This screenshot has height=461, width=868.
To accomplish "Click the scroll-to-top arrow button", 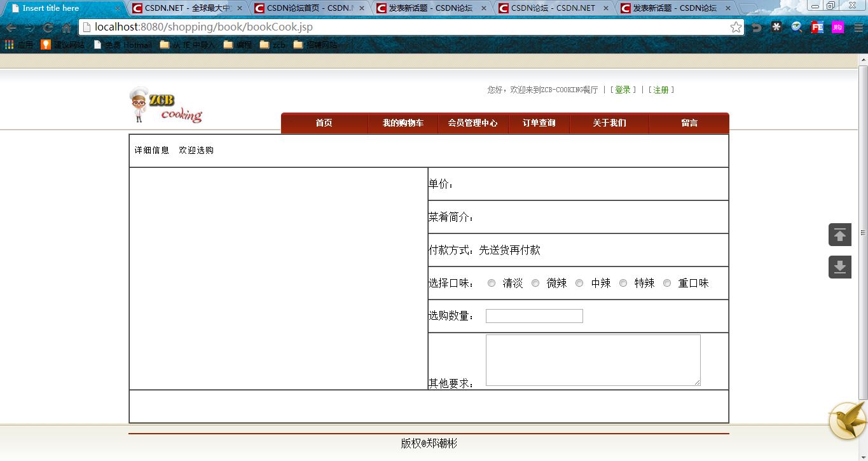I will pyautogui.click(x=839, y=235).
